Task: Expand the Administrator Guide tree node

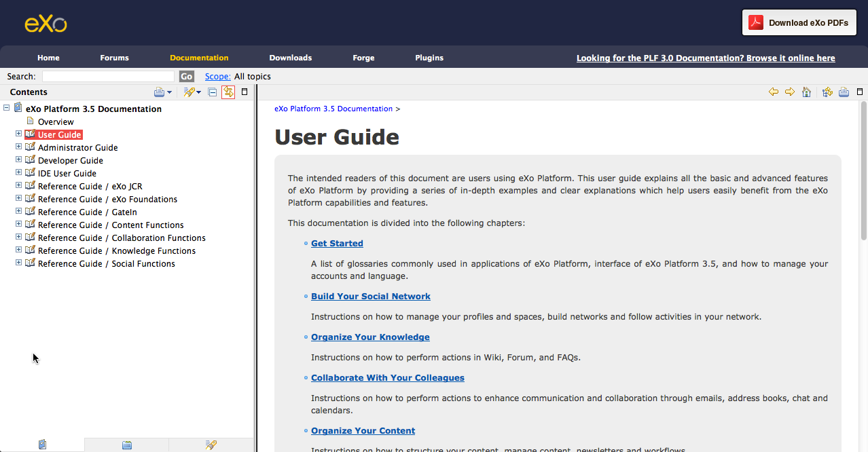Action: [18, 147]
